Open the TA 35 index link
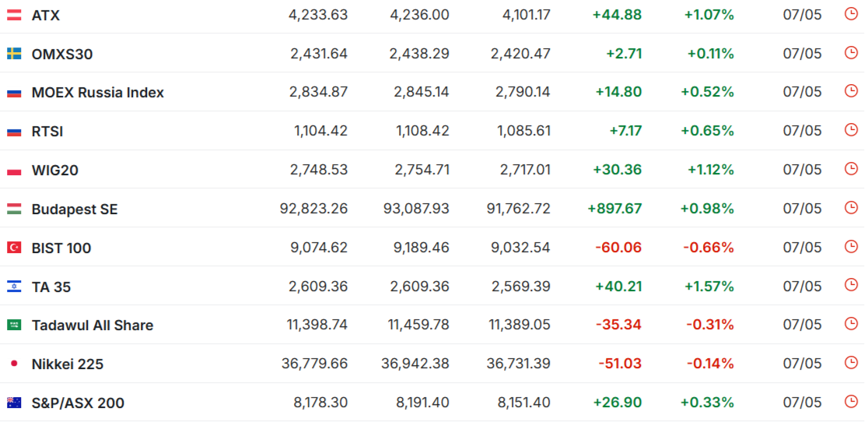This screenshot has height=422, width=868. point(51,287)
